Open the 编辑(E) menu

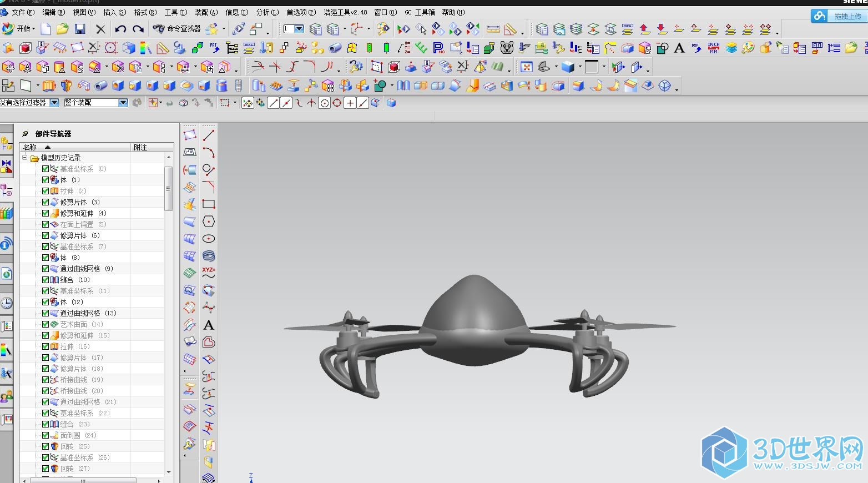pos(54,12)
